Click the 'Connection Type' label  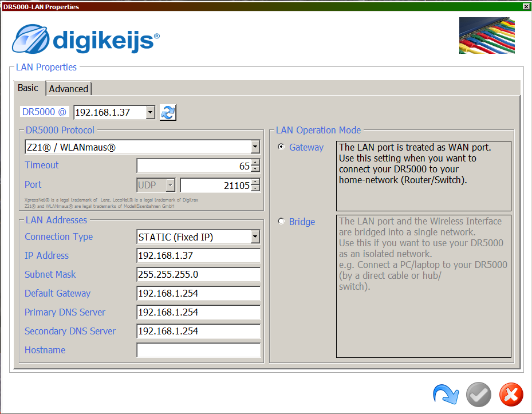(58, 237)
